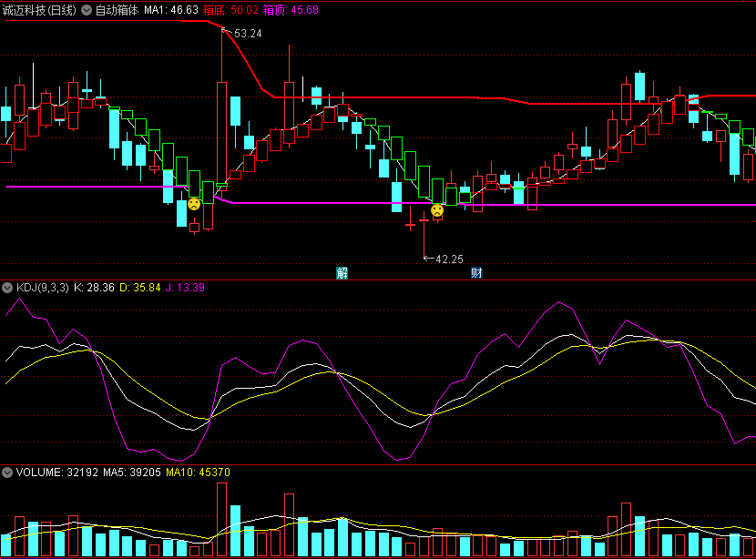Click the 42.25 low price annotation

[449, 259]
